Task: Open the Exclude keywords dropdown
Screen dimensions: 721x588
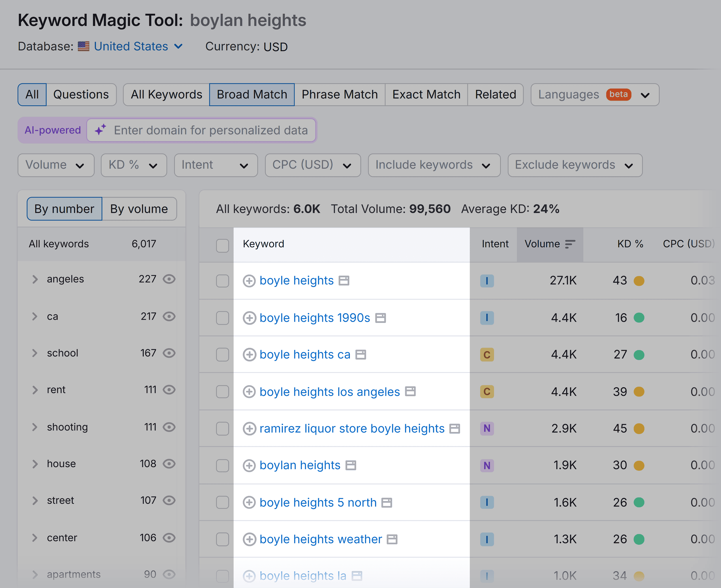Action: [x=575, y=165]
